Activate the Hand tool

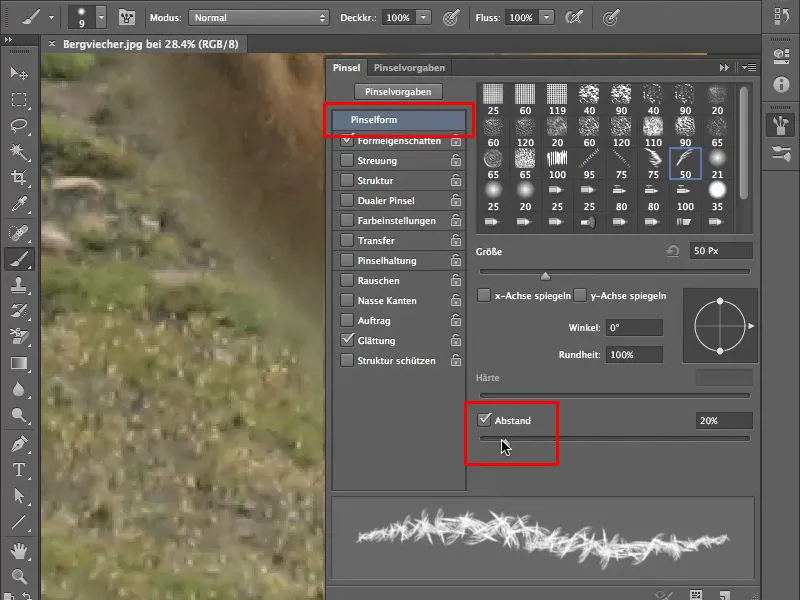pyautogui.click(x=19, y=549)
